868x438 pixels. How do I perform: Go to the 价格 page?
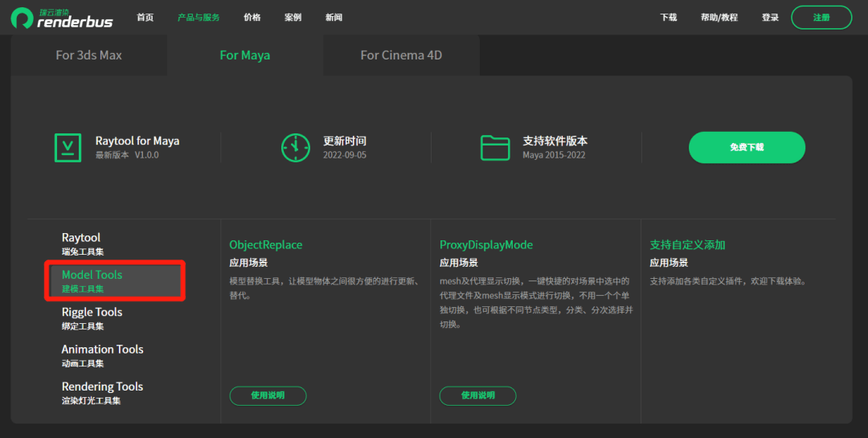pyautogui.click(x=252, y=18)
